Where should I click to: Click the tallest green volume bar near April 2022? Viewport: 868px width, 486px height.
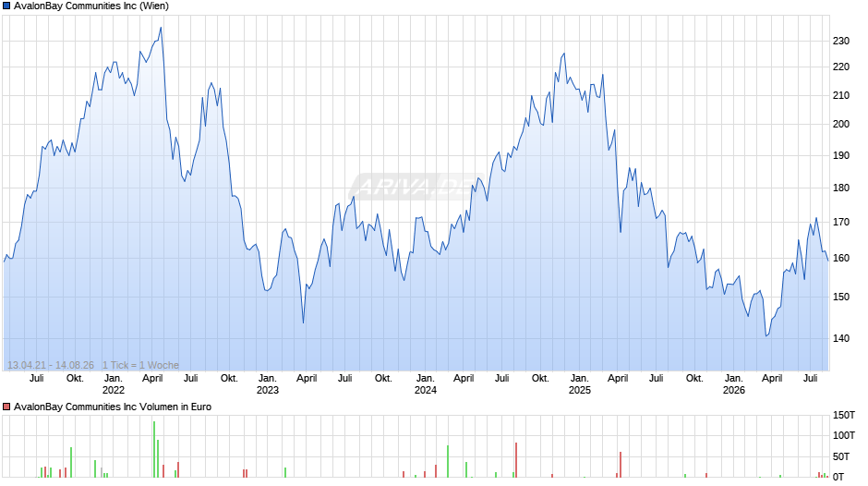[x=154, y=449]
